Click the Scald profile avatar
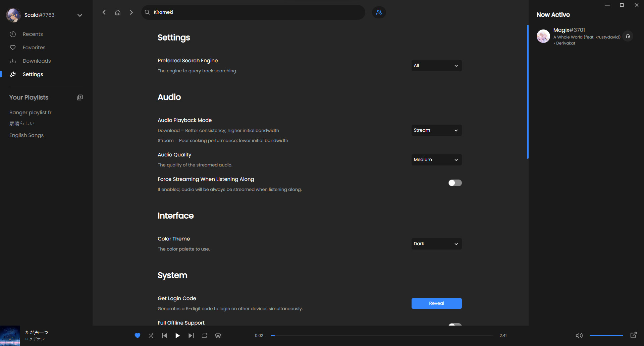 [x=13, y=15]
